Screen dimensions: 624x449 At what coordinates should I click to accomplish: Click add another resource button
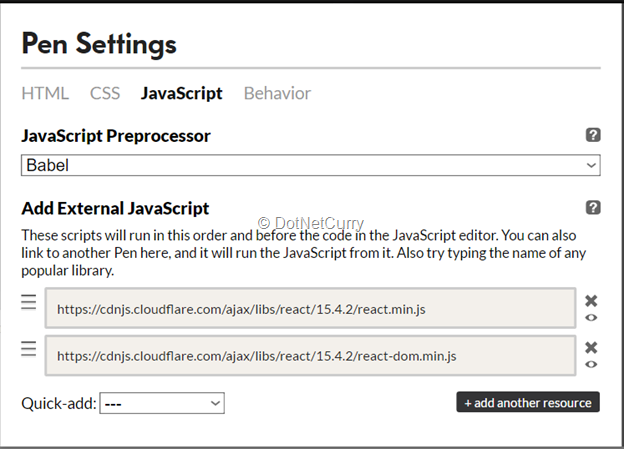pyautogui.click(x=528, y=402)
